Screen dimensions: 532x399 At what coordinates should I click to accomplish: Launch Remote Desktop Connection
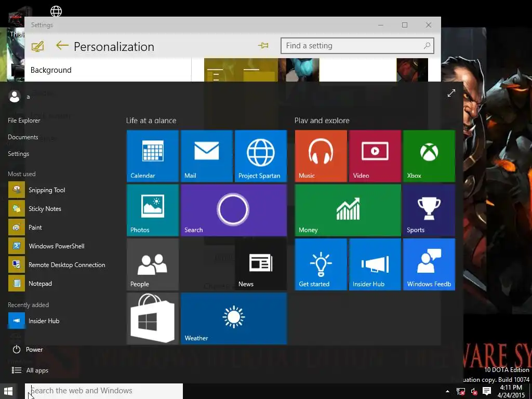pyautogui.click(x=58, y=264)
